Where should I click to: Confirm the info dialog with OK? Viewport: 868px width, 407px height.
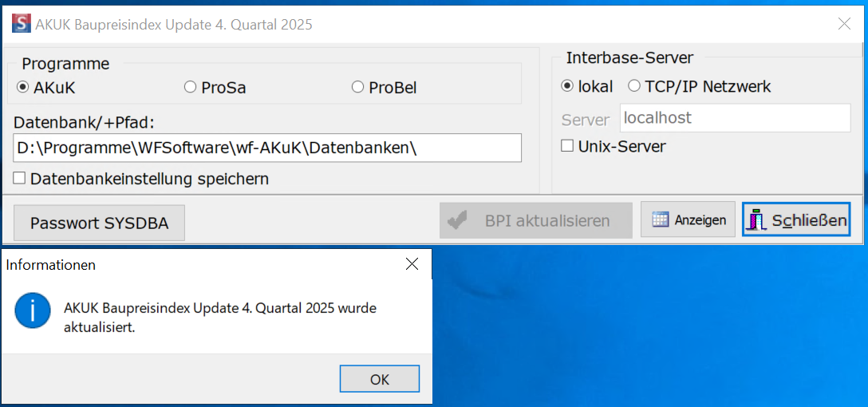[379, 379]
